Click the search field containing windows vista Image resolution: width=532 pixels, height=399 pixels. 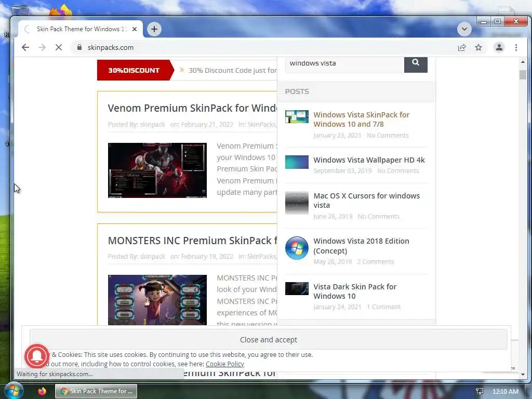[x=344, y=63]
